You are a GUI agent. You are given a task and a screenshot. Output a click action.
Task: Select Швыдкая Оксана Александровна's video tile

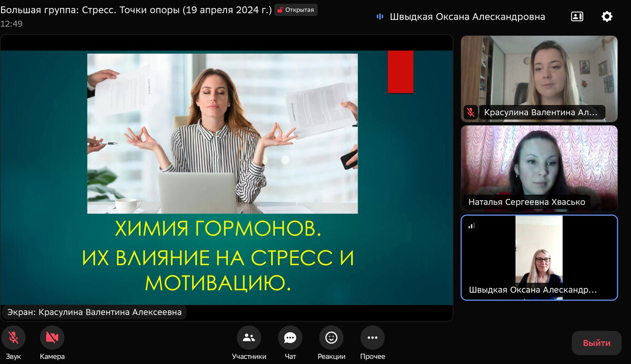pyautogui.click(x=540, y=257)
